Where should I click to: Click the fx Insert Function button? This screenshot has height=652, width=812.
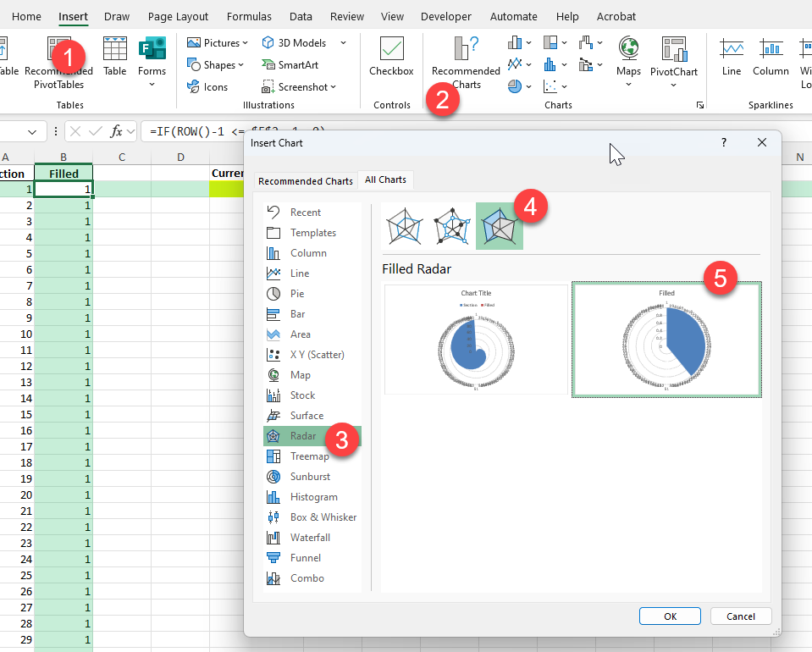point(117,131)
